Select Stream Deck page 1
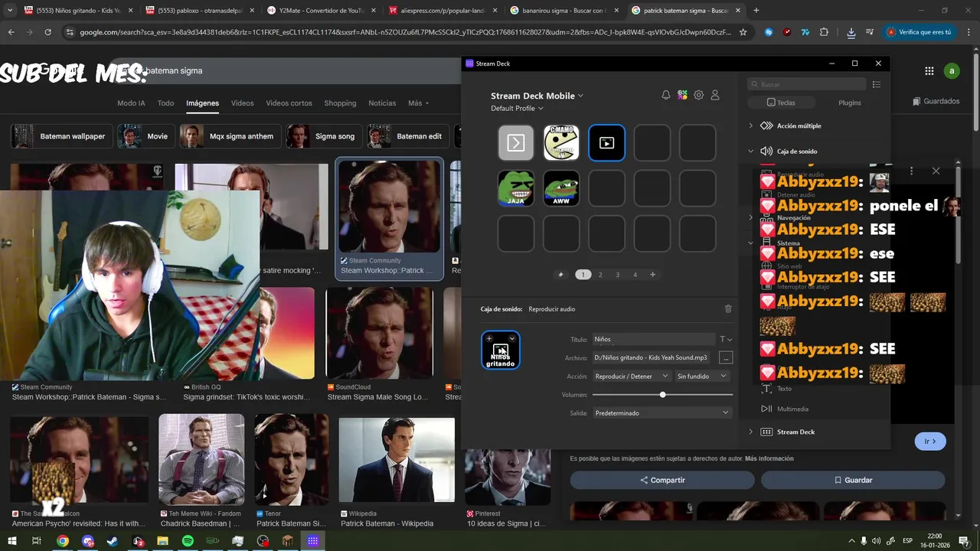 click(x=583, y=275)
